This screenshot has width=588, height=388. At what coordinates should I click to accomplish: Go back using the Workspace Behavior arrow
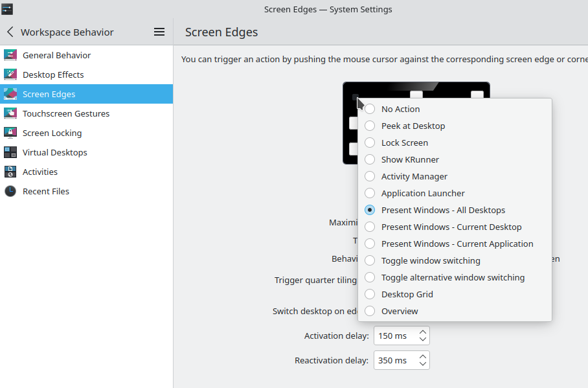tap(10, 32)
